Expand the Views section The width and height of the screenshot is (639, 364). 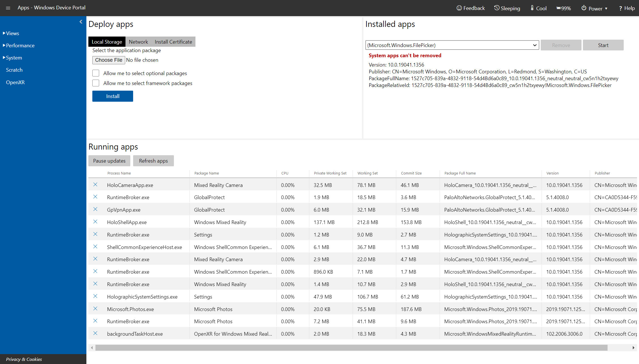pyautogui.click(x=12, y=33)
